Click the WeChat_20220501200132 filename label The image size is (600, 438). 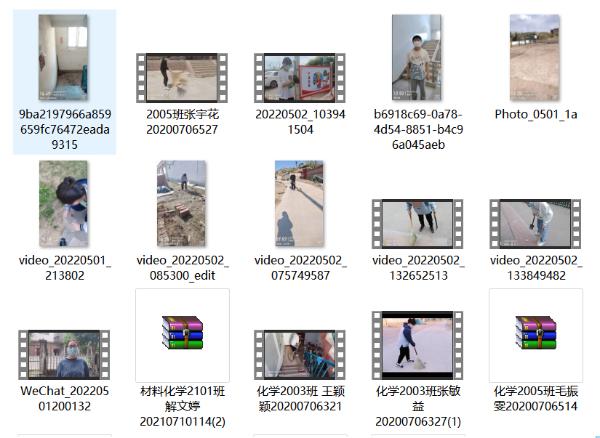[x=63, y=398]
